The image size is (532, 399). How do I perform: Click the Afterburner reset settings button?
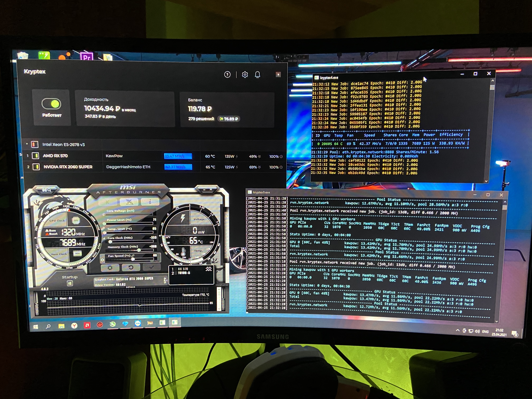(131, 267)
